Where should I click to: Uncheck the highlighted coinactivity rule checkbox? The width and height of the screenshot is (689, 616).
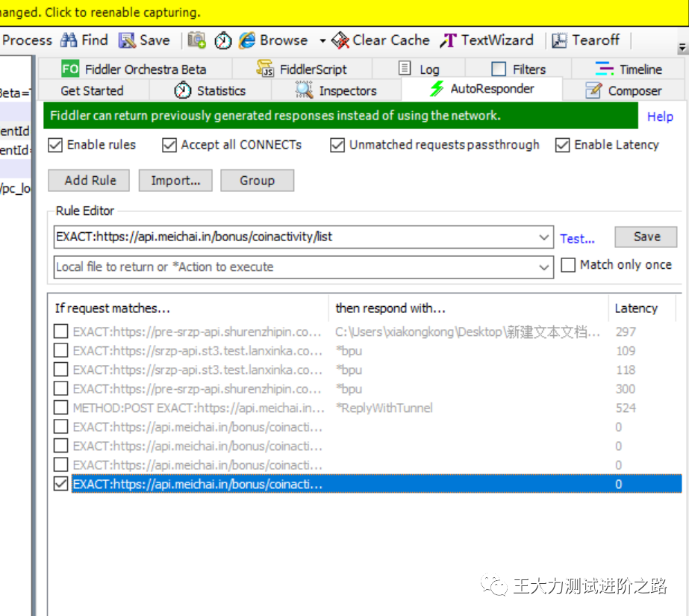click(60, 484)
